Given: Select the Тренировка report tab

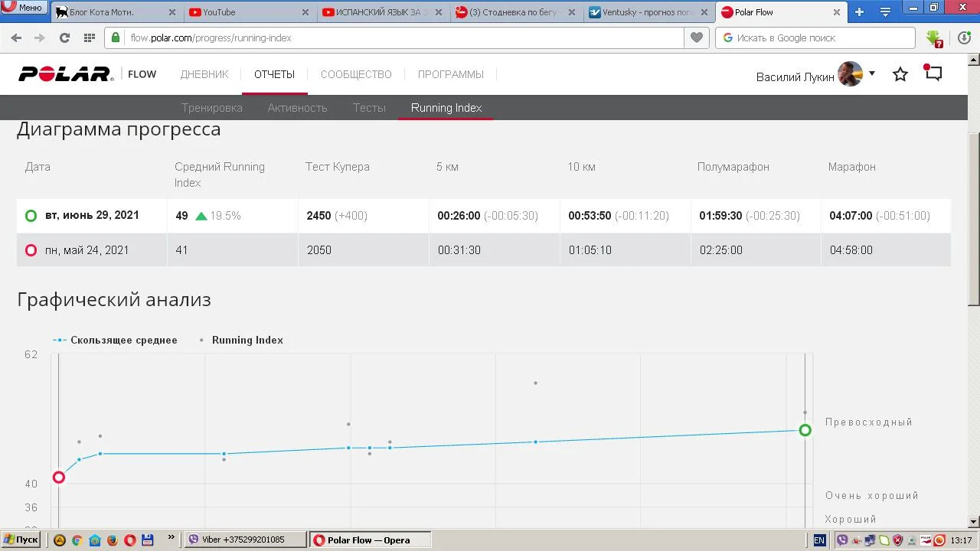Looking at the screenshot, I should click(212, 108).
